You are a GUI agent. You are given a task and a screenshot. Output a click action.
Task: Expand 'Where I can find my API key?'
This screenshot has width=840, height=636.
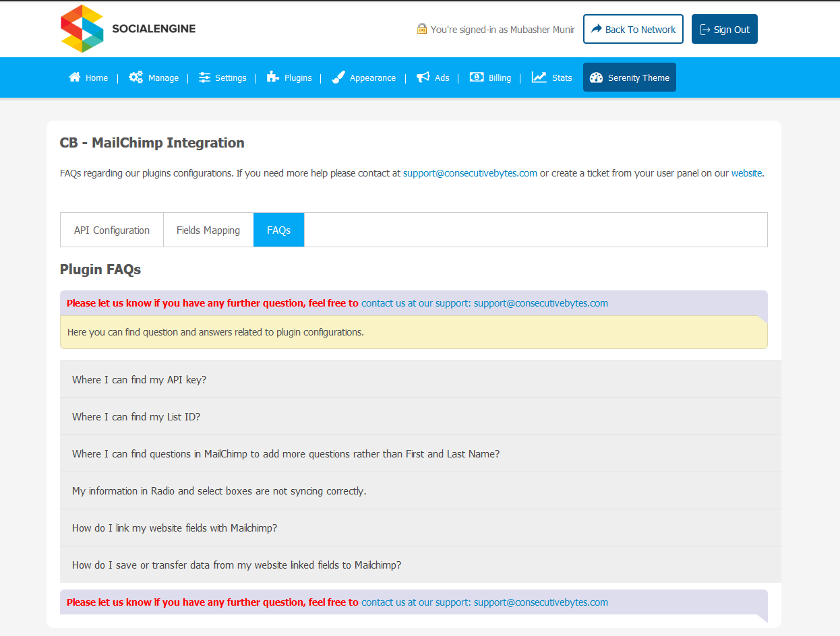pos(139,380)
